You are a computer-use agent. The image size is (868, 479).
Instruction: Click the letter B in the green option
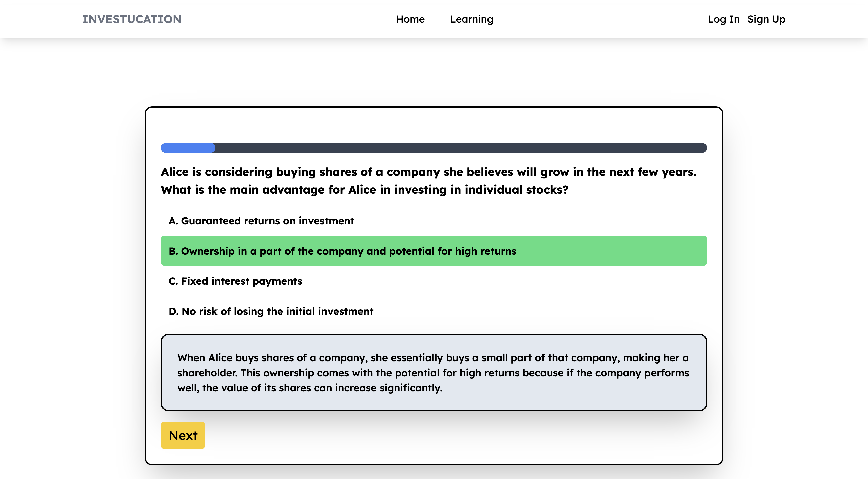173,251
